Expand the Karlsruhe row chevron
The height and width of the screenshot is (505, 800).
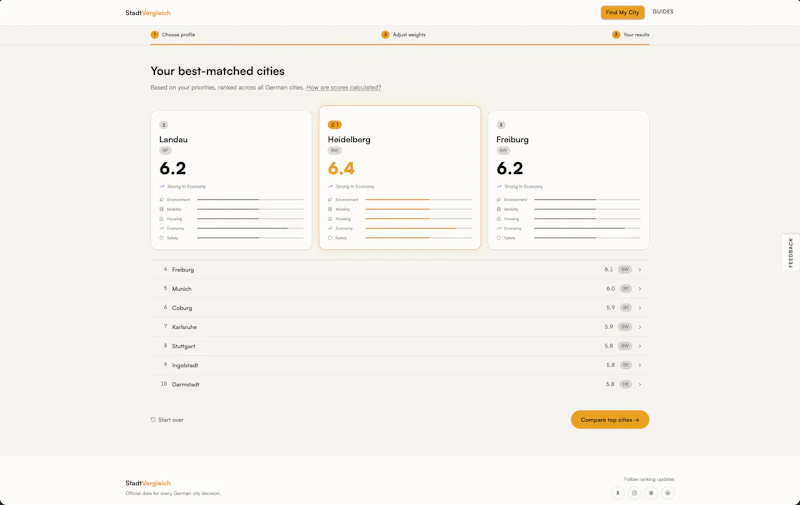pos(640,327)
